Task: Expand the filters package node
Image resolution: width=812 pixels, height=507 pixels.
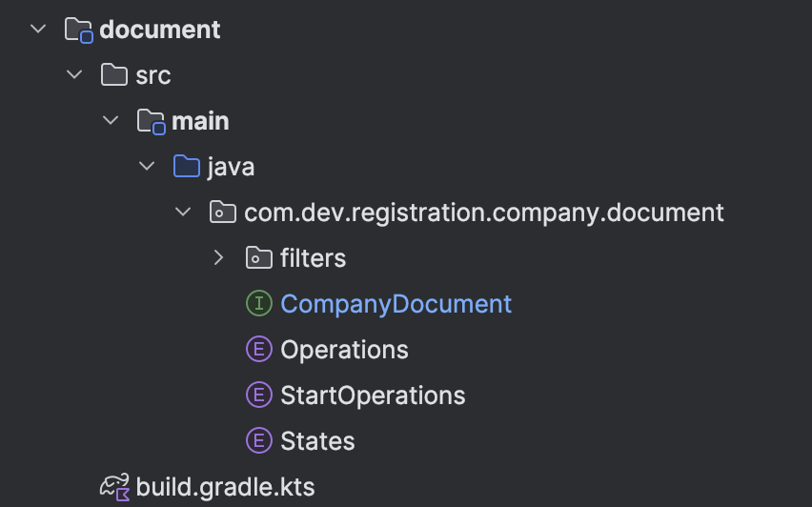Action: 218,258
